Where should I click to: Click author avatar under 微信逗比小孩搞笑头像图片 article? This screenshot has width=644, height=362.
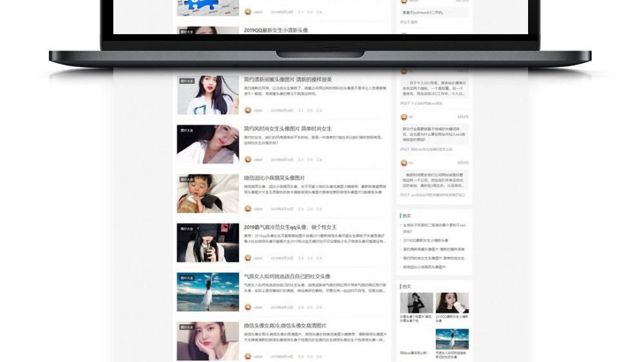pos(248,209)
